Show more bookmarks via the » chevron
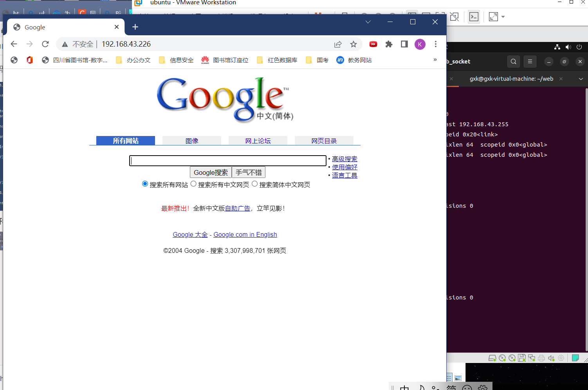This screenshot has height=390, width=588. pyautogui.click(x=435, y=60)
